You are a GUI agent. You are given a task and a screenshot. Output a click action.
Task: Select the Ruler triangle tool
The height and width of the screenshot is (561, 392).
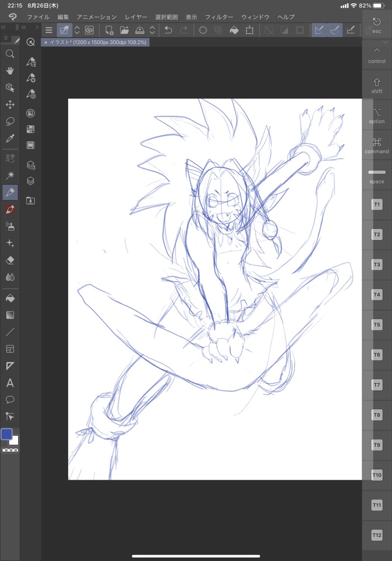coord(10,366)
